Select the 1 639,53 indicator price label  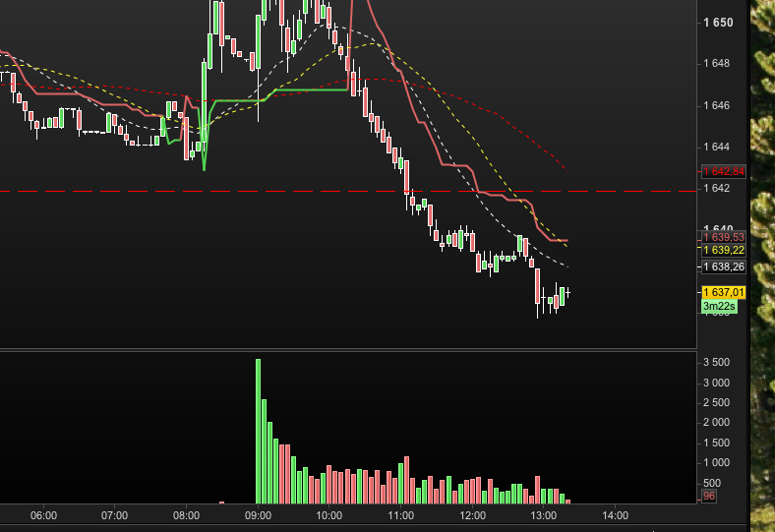point(724,237)
